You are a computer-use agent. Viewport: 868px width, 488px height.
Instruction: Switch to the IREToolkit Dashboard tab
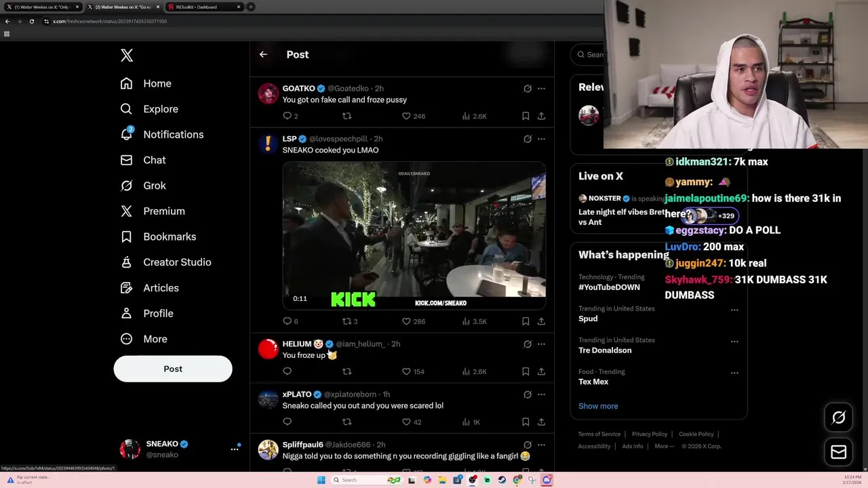tap(203, 7)
